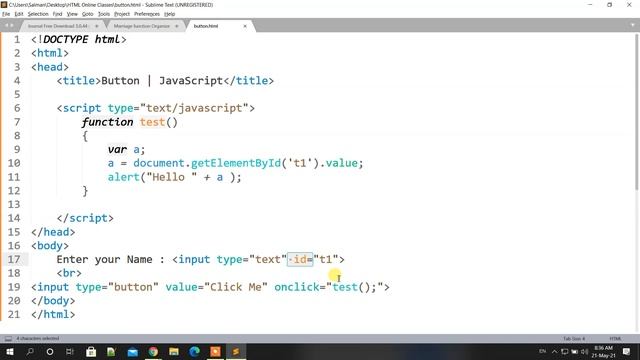640x360 pixels.
Task: Click the 'onclick' attribute on line 19
Action: [x=297, y=287]
